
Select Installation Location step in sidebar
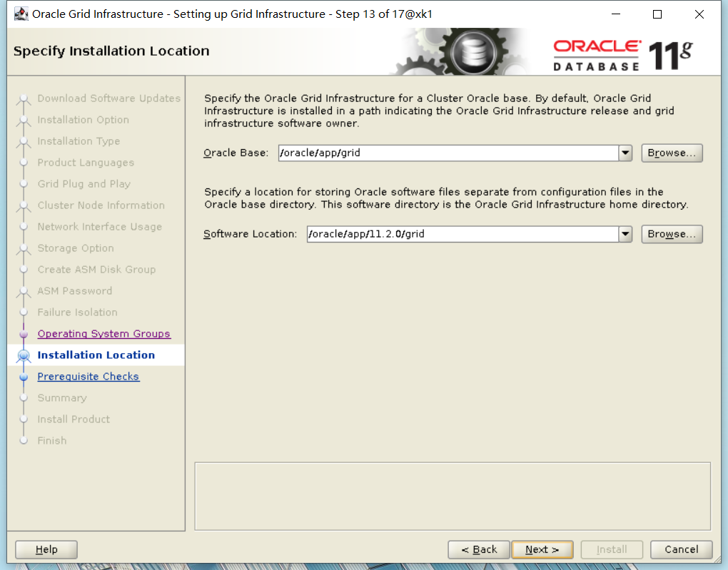[x=96, y=355]
